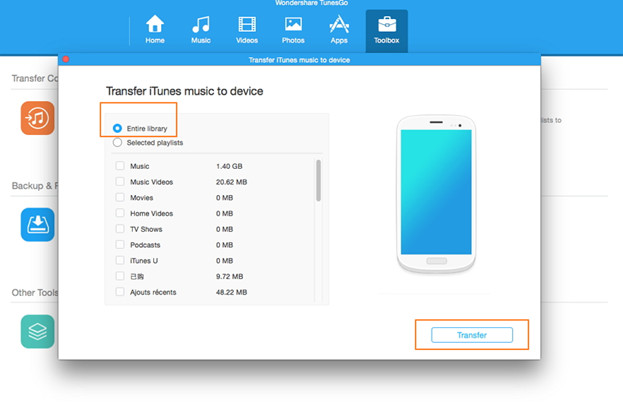Click the playlist list scrollbar
Screen dimensions: 623x419
[319, 181]
